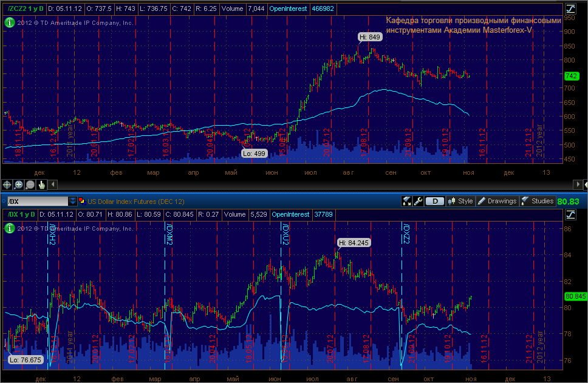Click the /DXH12 contract rollover marker
Image resolution: width=588 pixels, height=383 pixels.
pyautogui.click(x=52, y=234)
